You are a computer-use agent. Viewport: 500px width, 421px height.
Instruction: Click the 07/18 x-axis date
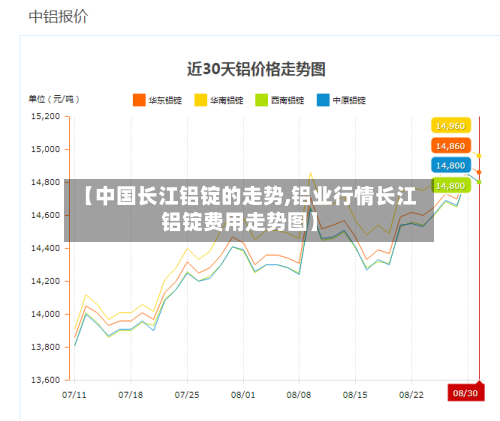[130, 395]
